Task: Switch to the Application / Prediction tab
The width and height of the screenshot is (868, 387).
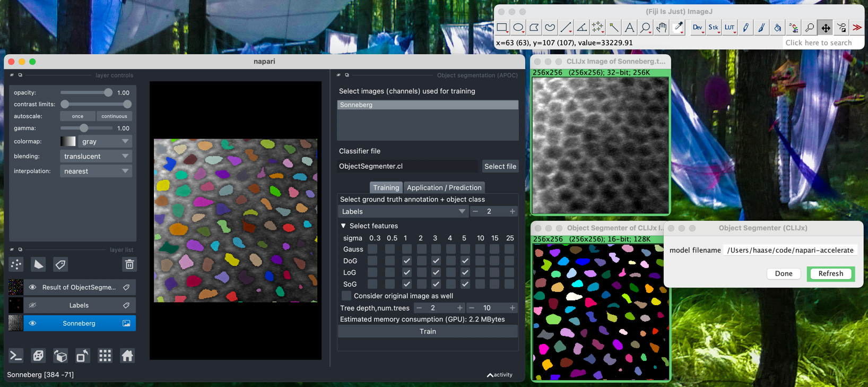Action: tap(444, 187)
